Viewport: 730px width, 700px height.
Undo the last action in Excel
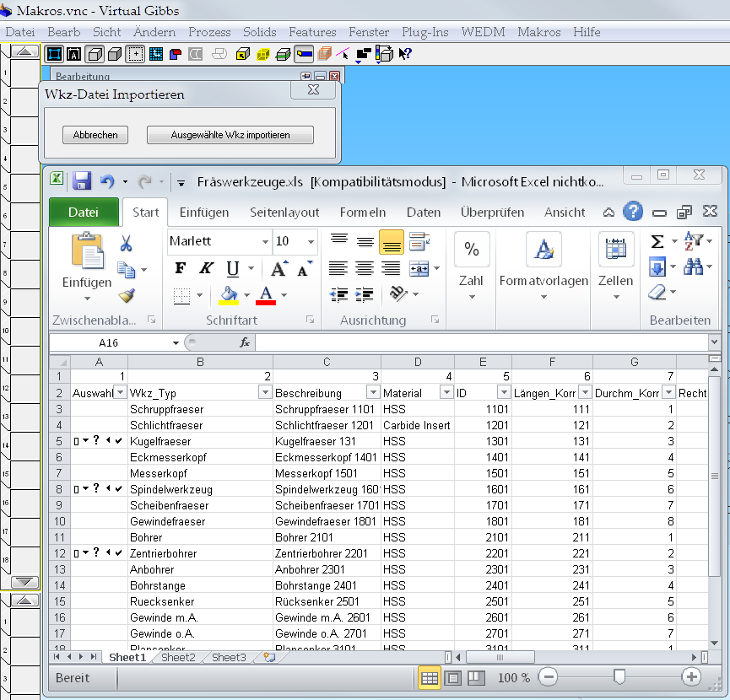coord(107,181)
